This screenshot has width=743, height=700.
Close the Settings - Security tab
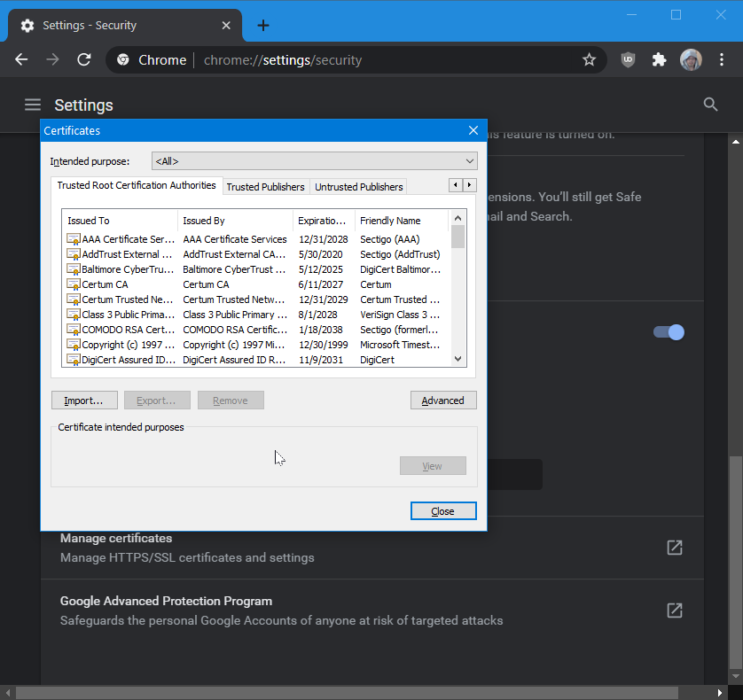click(226, 25)
